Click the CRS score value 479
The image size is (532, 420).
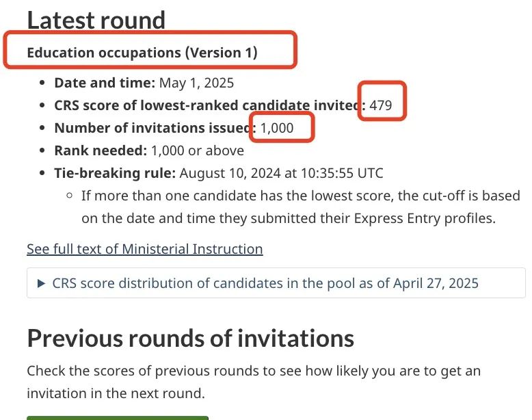(381, 105)
